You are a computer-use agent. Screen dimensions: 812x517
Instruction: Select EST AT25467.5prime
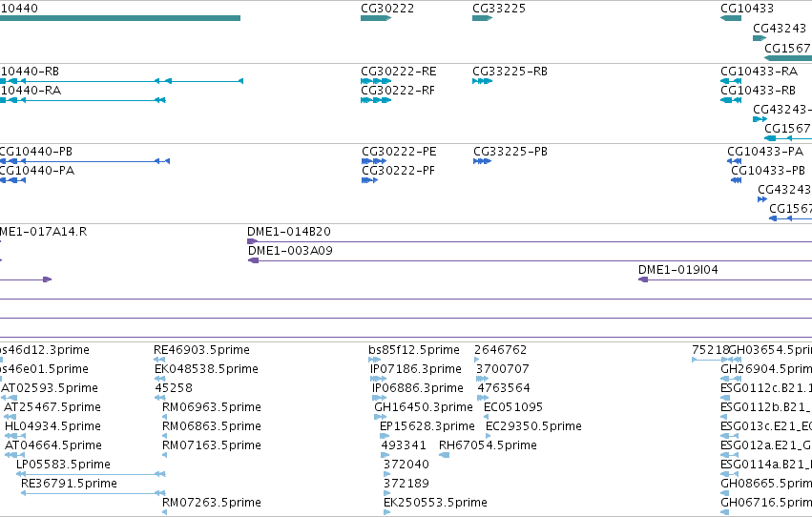click(x=52, y=408)
